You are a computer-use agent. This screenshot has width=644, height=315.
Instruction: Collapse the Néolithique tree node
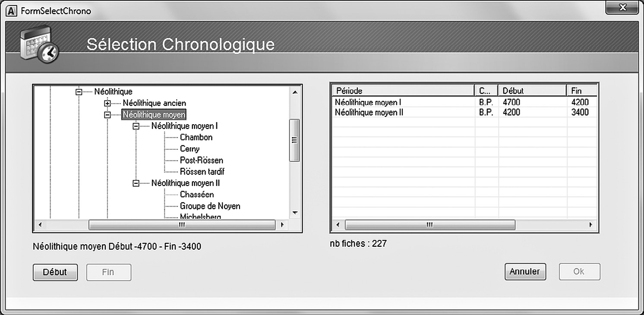pyautogui.click(x=79, y=91)
